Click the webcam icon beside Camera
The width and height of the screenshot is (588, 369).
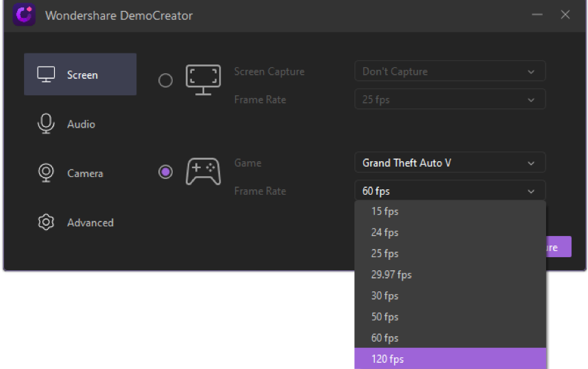pyautogui.click(x=46, y=173)
